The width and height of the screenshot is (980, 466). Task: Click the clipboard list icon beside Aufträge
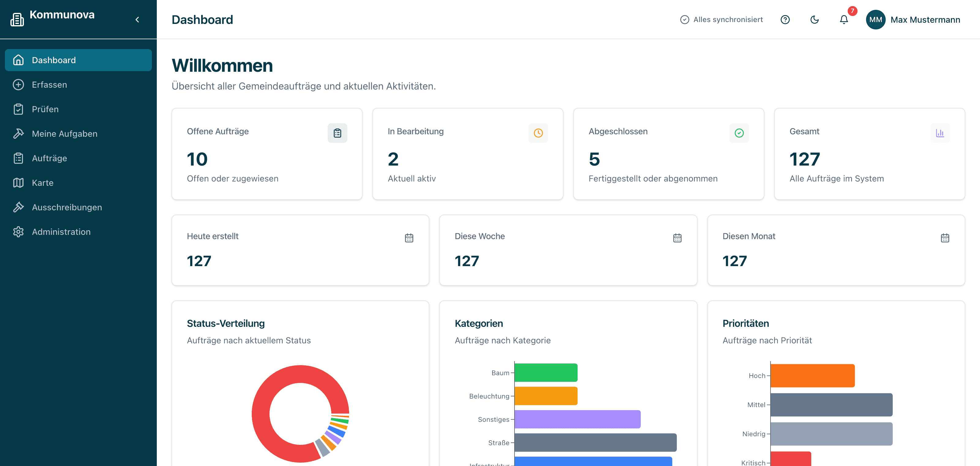(18, 158)
